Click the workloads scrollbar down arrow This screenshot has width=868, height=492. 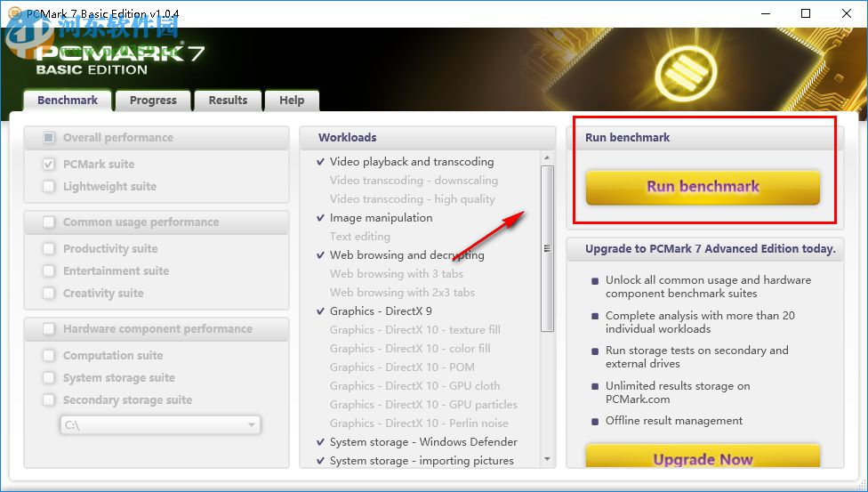tap(547, 459)
